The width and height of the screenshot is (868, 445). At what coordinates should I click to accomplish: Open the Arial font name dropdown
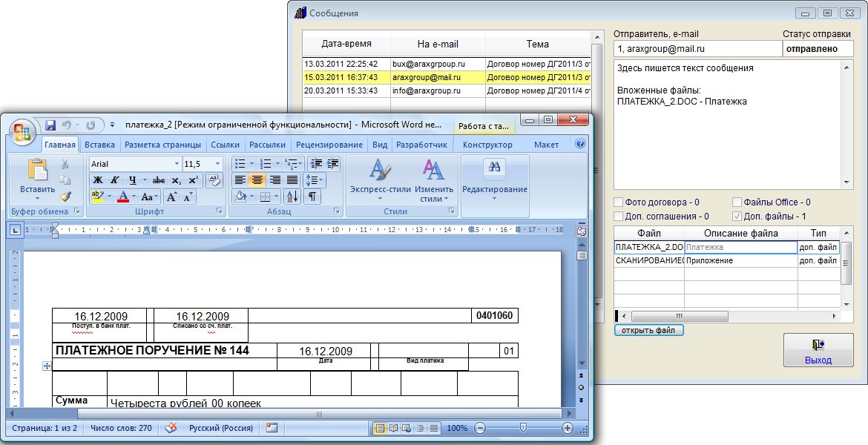177,164
